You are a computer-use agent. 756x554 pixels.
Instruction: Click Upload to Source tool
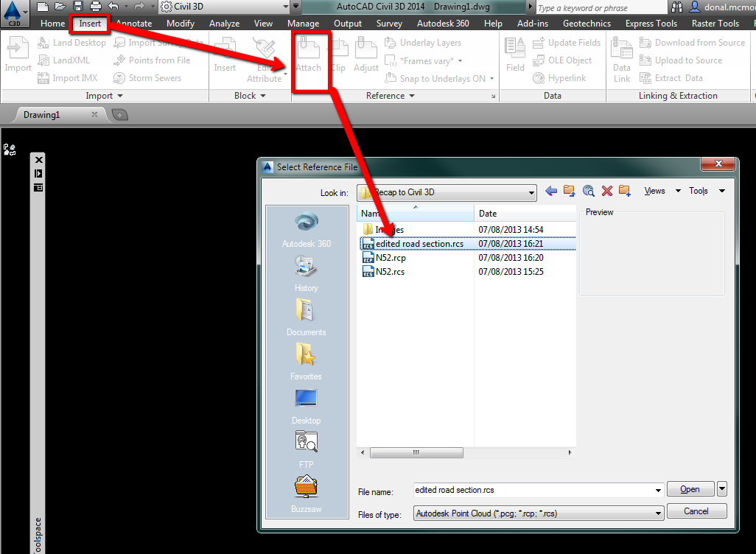point(681,60)
